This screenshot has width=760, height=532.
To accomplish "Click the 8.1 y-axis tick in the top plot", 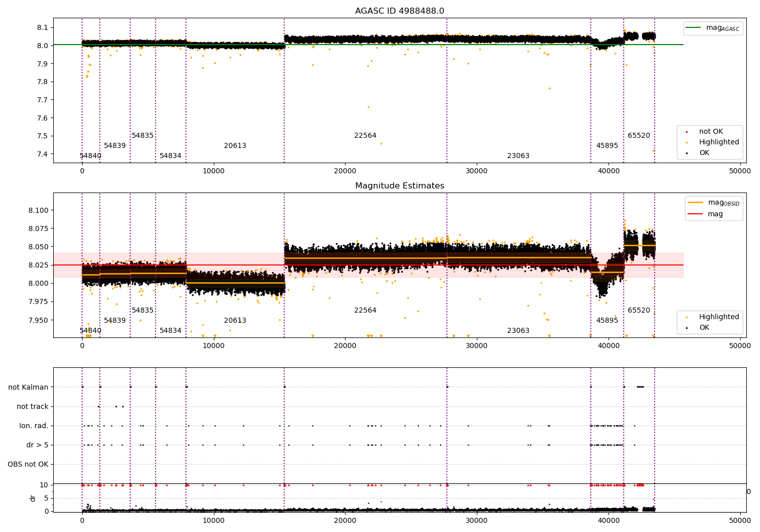I will click(x=42, y=27).
